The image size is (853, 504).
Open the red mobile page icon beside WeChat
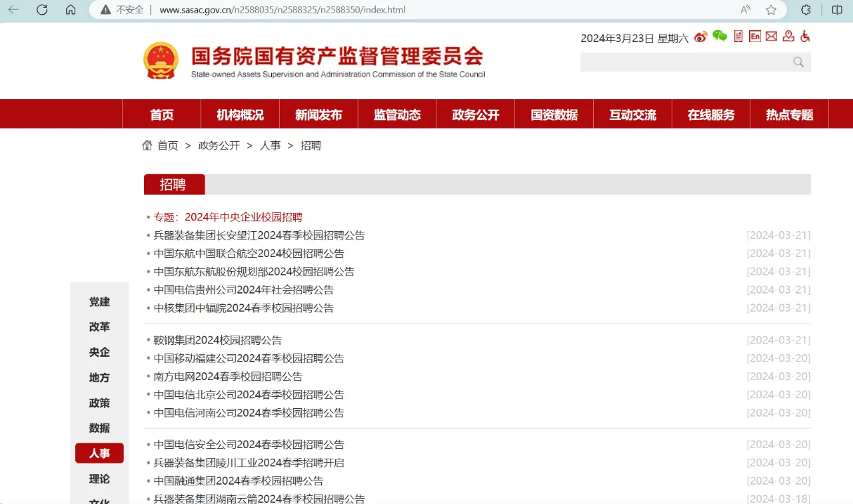(x=738, y=37)
